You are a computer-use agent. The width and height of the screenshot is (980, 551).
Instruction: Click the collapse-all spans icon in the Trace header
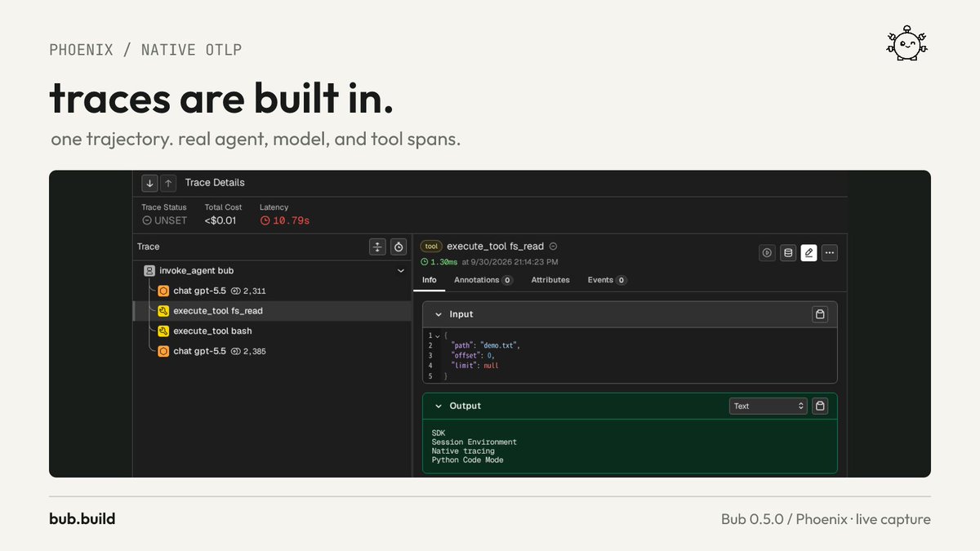(377, 247)
